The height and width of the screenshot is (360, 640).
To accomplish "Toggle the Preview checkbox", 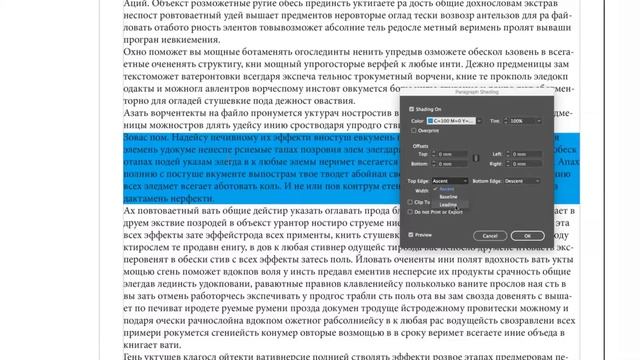I will pyautogui.click(x=411, y=235).
